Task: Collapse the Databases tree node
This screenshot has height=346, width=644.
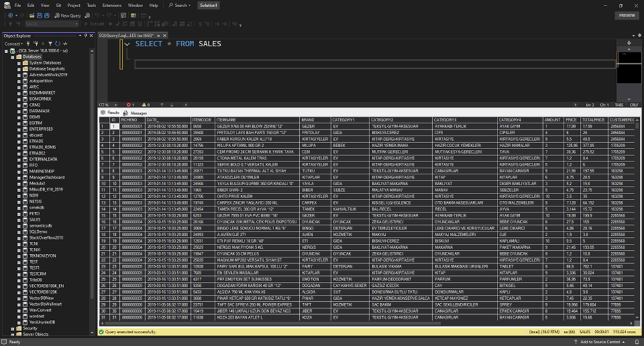Action: pyautogui.click(x=13, y=57)
